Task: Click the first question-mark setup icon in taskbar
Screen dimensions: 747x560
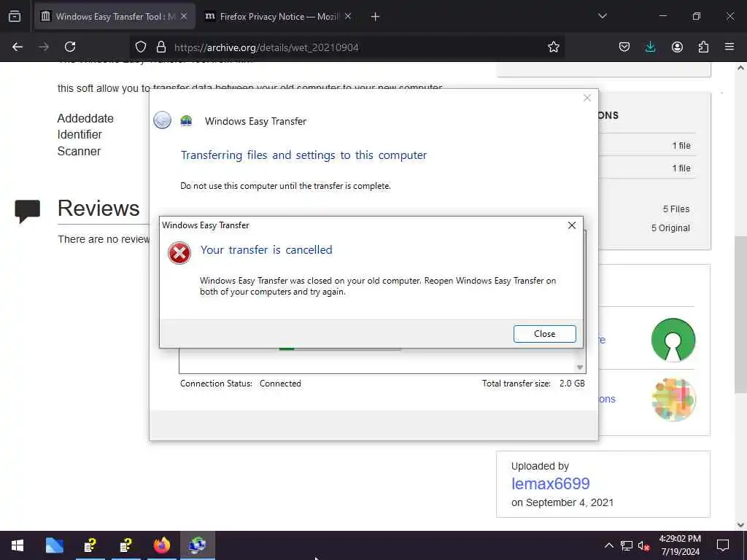Action: 90,545
